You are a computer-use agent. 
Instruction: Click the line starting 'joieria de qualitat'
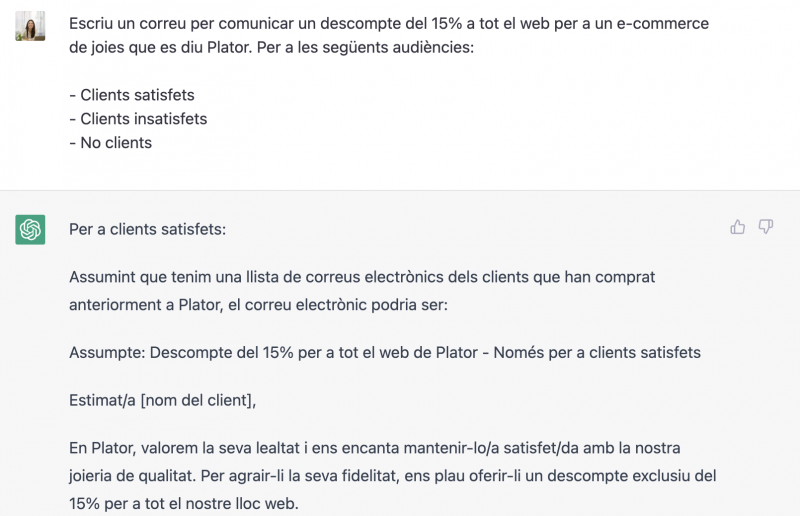pyautogui.click(x=392, y=476)
